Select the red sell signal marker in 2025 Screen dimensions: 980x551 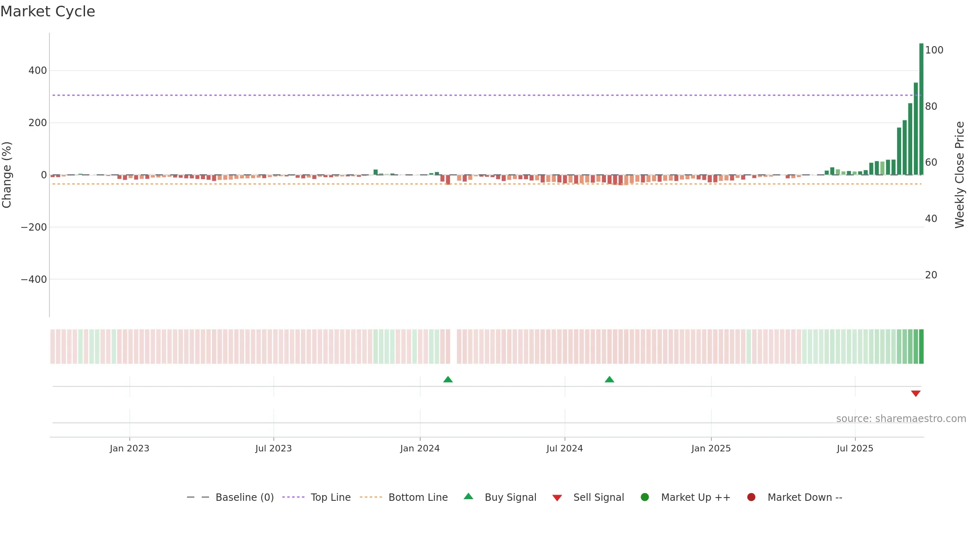915,393
